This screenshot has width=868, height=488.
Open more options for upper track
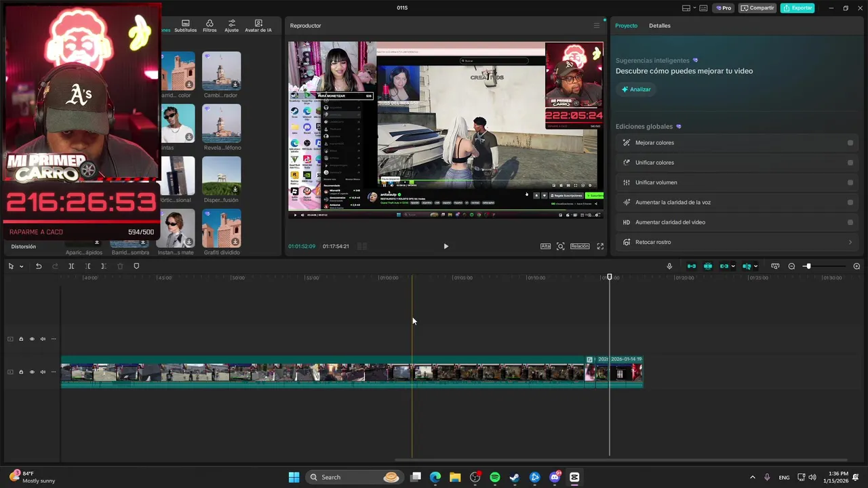54,339
